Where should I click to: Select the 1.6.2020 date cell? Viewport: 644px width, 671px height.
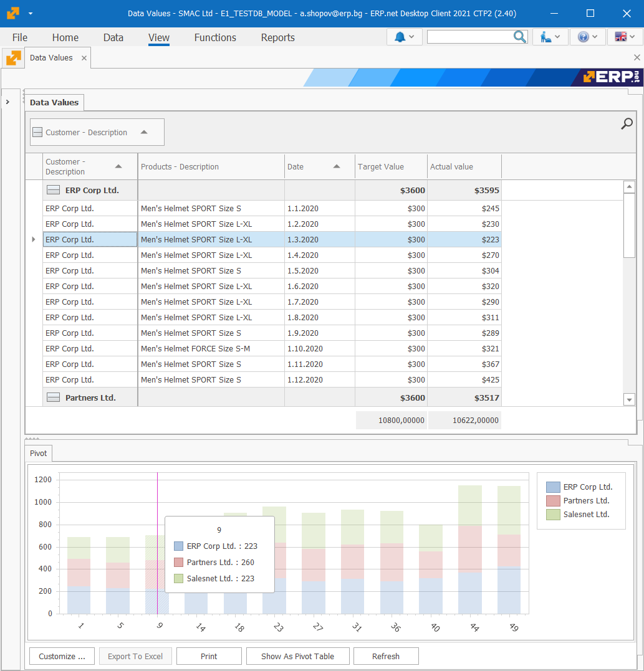pyautogui.click(x=320, y=287)
